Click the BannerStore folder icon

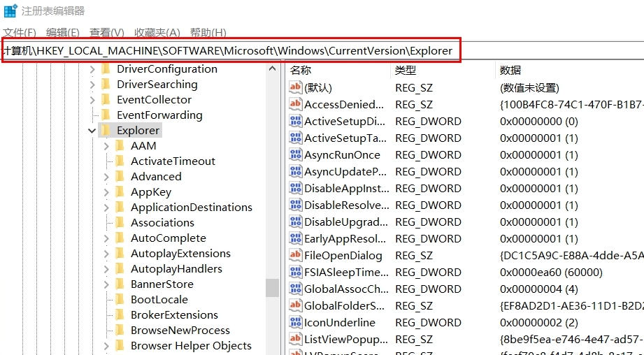(120, 284)
